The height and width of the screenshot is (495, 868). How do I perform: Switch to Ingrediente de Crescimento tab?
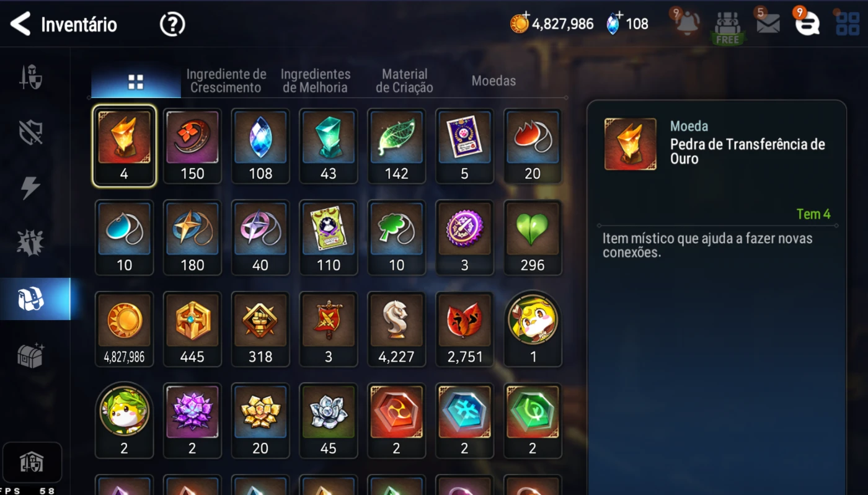(x=226, y=81)
